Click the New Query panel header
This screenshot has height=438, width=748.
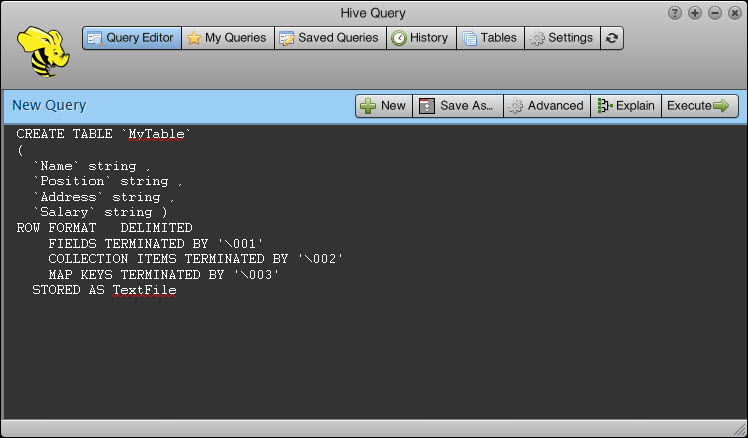click(x=150, y=106)
